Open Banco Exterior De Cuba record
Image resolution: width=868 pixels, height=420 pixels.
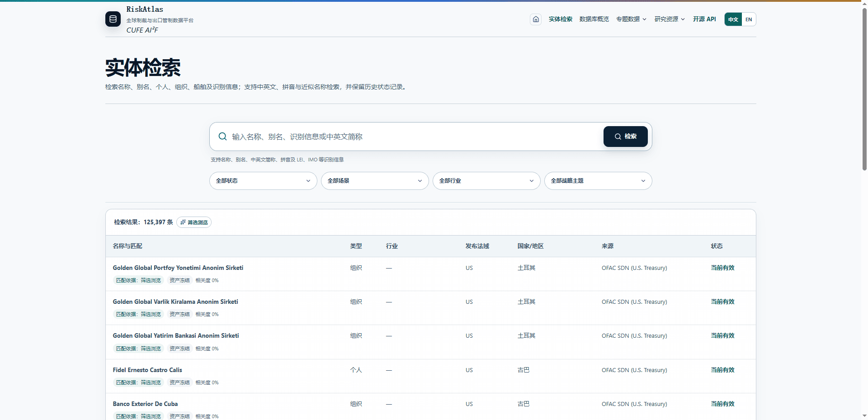click(x=145, y=404)
